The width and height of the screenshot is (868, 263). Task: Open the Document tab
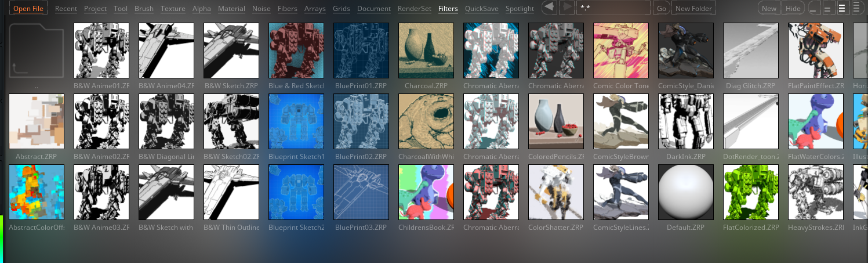[x=373, y=9]
